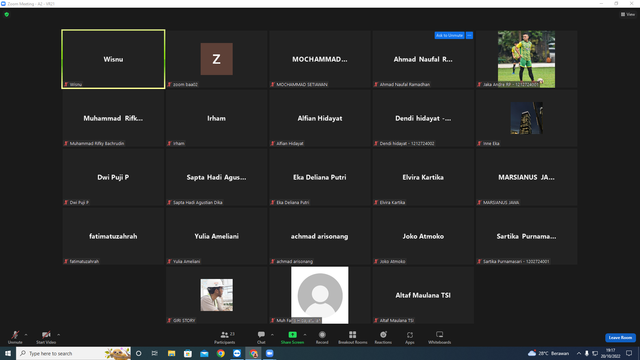The height and width of the screenshot is (360, 640).
Task: Show hidden system tray icons
Action: (579, 353)
